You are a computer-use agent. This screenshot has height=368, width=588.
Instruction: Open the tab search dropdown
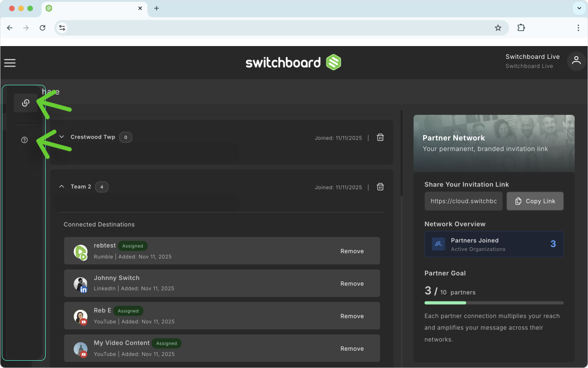[x=579, y=8]
